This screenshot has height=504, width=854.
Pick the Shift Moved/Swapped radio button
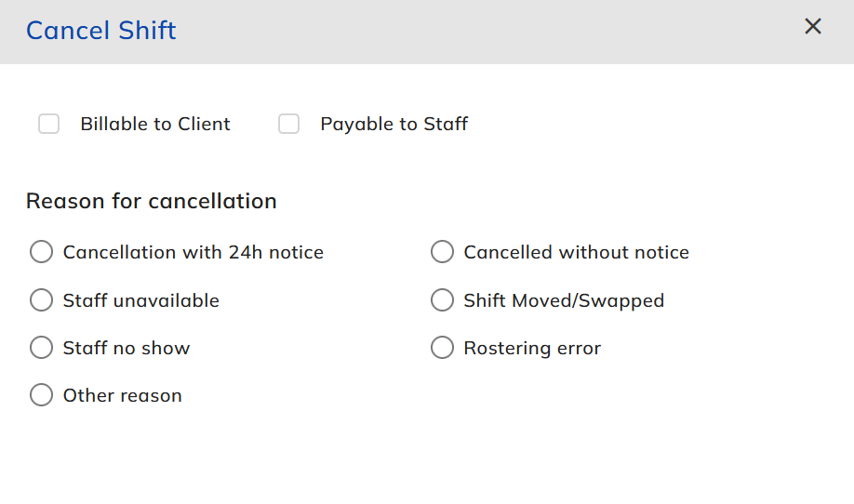442,300
